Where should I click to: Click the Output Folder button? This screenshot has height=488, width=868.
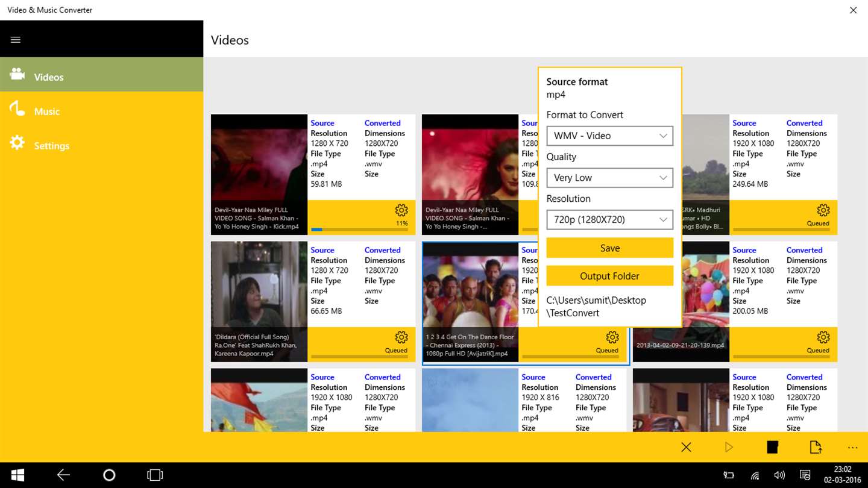coord(609,276)
